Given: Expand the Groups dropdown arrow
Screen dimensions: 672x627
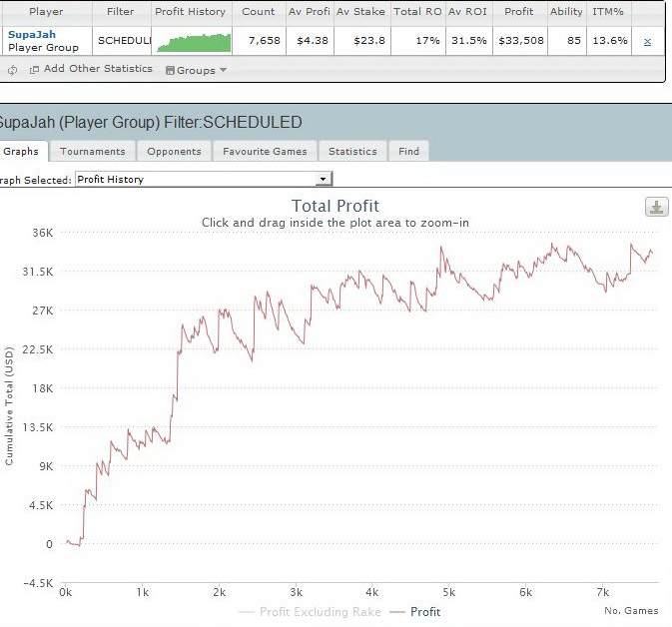Looking at the screenshot, I should click(x=223, y=70).
